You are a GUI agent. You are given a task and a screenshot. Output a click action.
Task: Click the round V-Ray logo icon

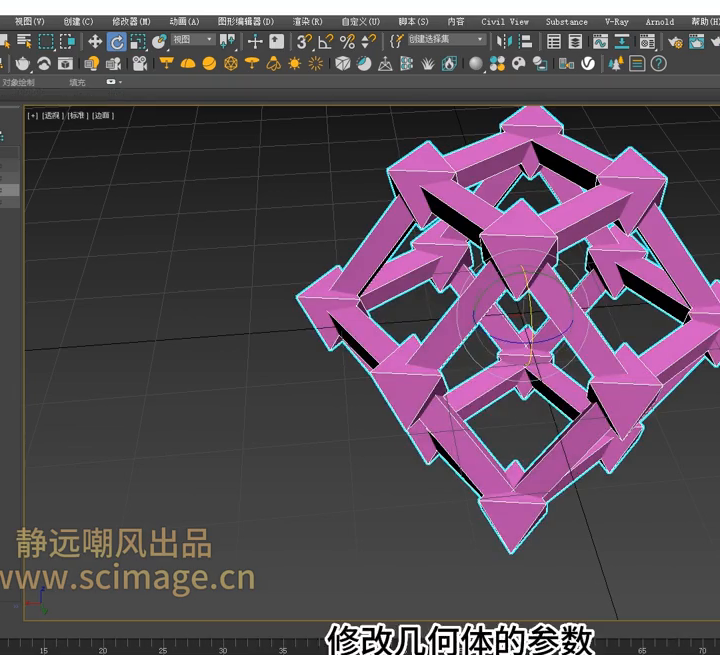[x=588, y=63]
